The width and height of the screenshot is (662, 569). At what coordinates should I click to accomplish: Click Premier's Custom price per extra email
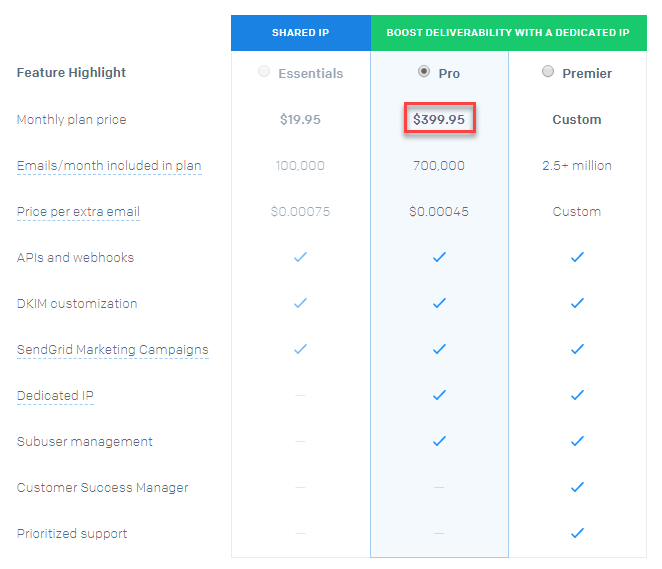577,211
